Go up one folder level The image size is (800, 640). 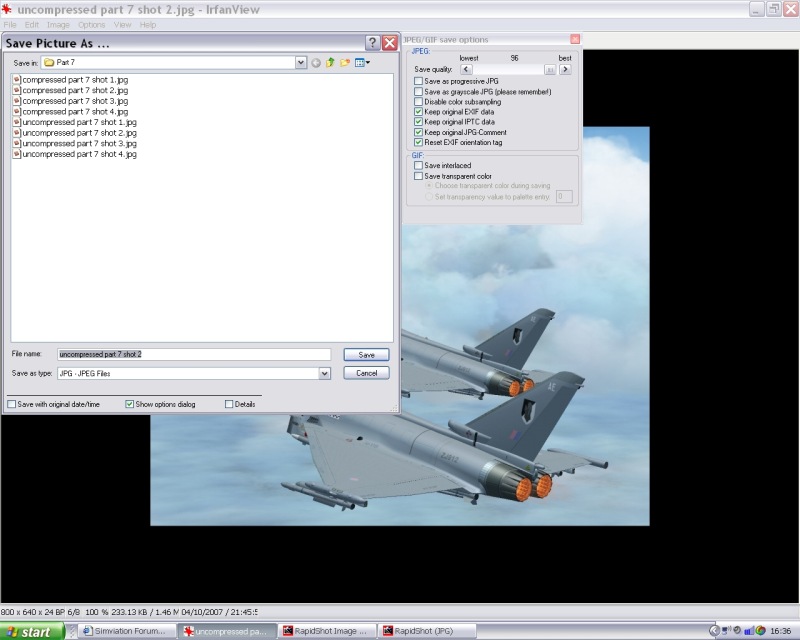pyautogui.click(x=330, y=63)
